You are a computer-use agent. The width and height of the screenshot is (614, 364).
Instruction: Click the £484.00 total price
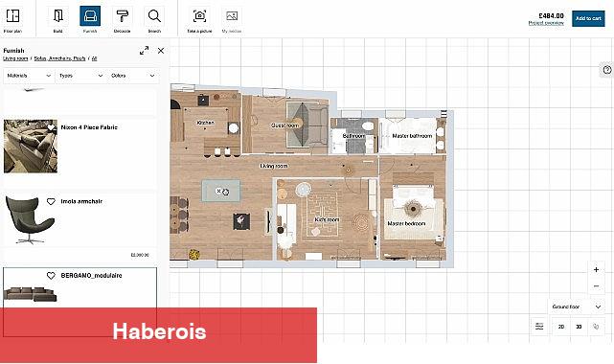point(552,16)
